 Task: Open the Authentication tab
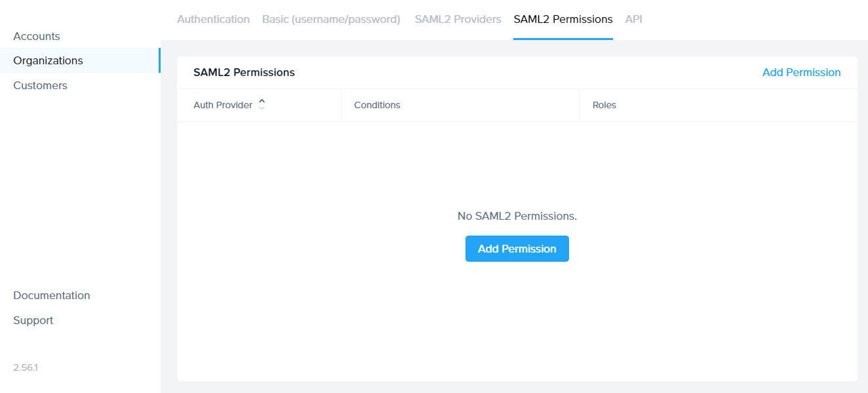point(213,20)
